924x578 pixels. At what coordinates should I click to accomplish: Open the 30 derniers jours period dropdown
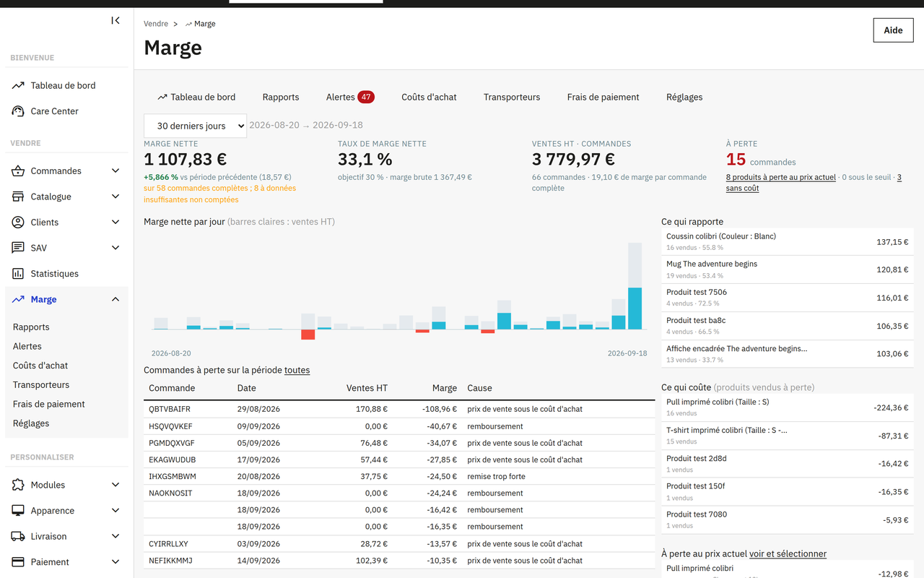[x=195, y=126]
